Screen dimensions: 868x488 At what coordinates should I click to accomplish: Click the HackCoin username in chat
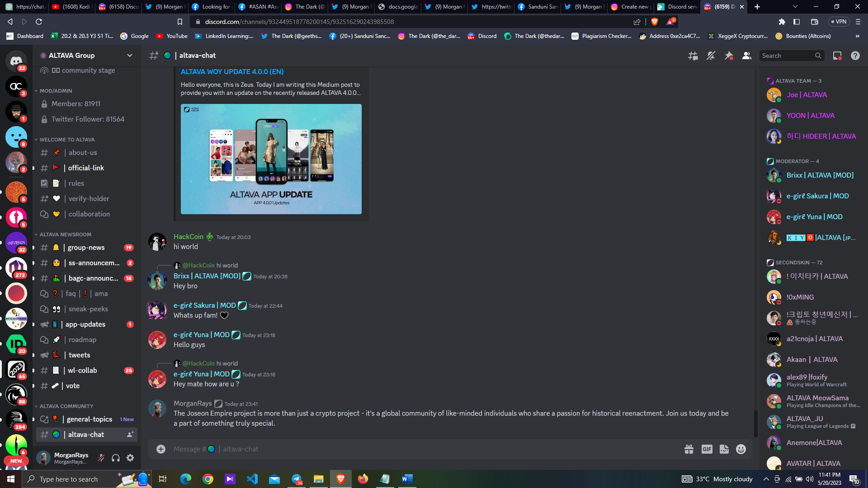pos(189,237)
